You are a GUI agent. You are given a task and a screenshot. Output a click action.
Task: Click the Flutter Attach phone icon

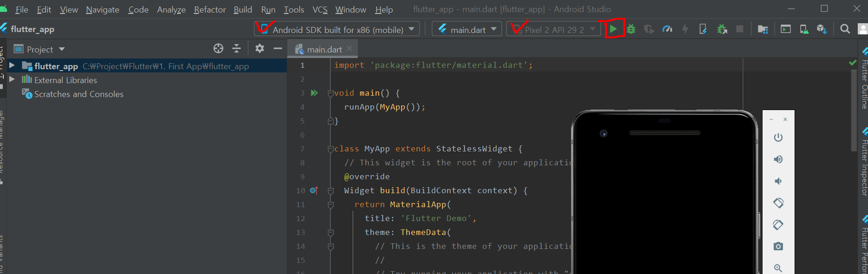pyautogui.click(x=703, y=29)
